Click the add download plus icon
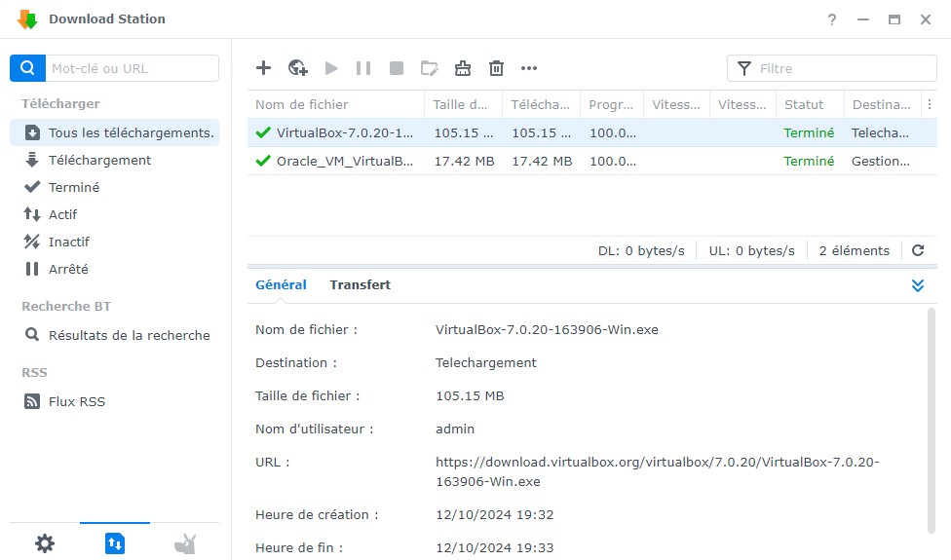The image size is (951, 560). coord(263,68)
